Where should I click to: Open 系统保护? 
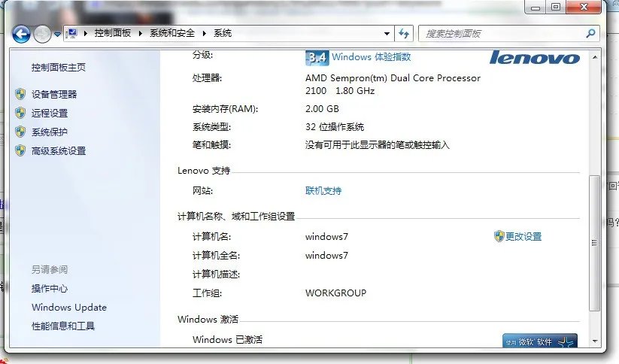click(50, 132)
